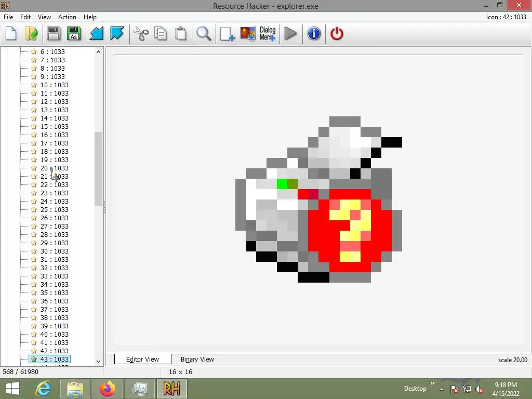Open the View menu

[x=44, y=17]
